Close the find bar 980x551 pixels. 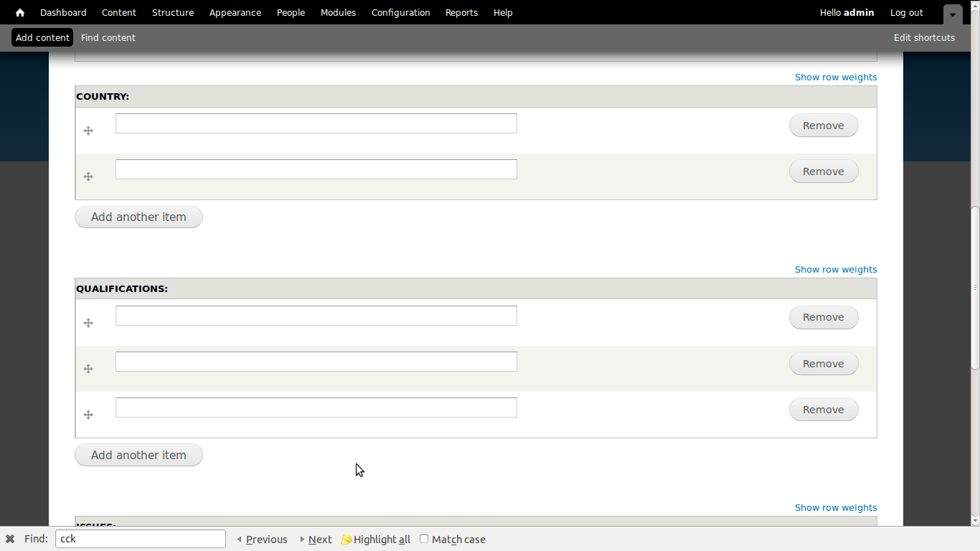click(10, 539)
